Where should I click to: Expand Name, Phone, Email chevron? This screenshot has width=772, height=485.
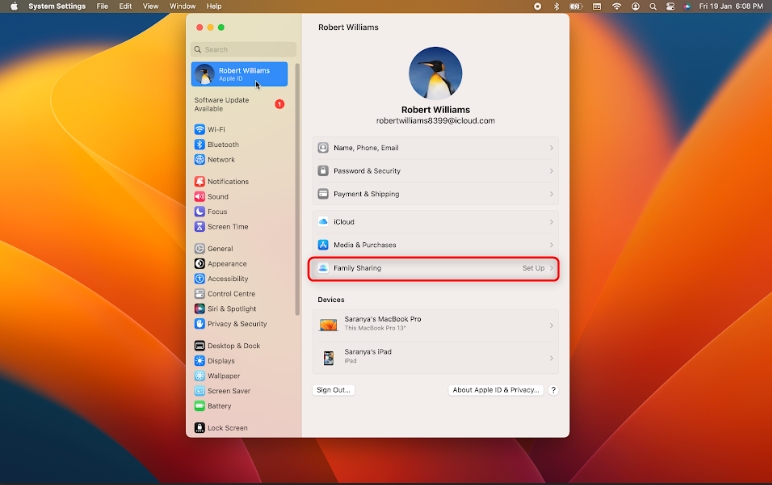click(x=551, y=148)
